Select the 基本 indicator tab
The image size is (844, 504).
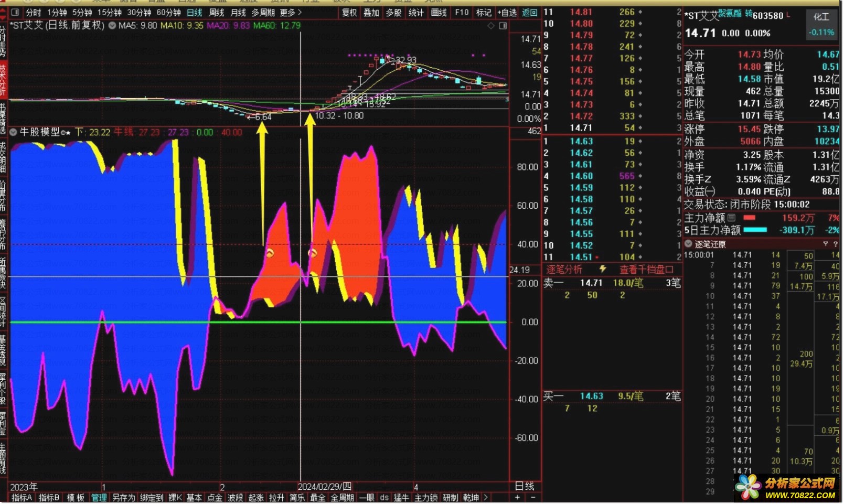point(194,498)
